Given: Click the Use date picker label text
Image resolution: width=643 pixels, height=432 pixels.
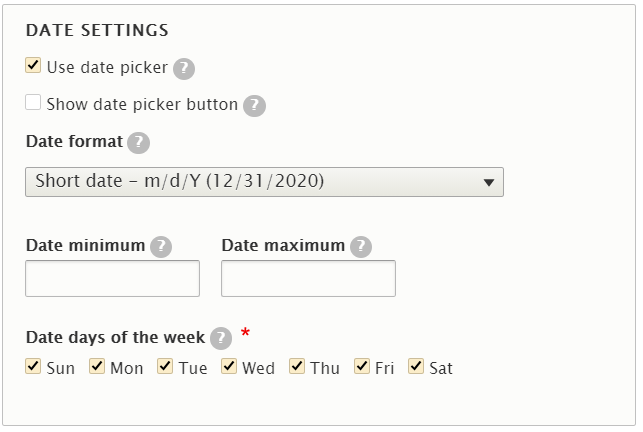Looking at the screenshot, I should tap(107, 67).
